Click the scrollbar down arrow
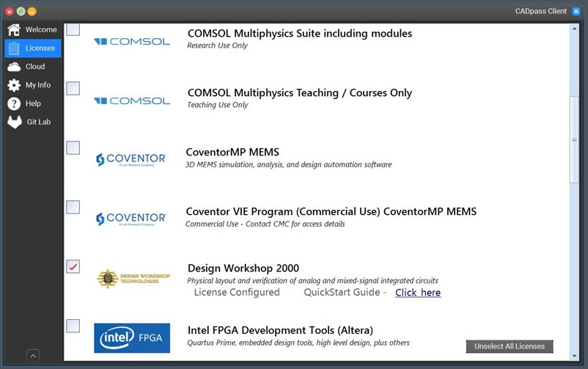The image size is (588, 369). 574,356
